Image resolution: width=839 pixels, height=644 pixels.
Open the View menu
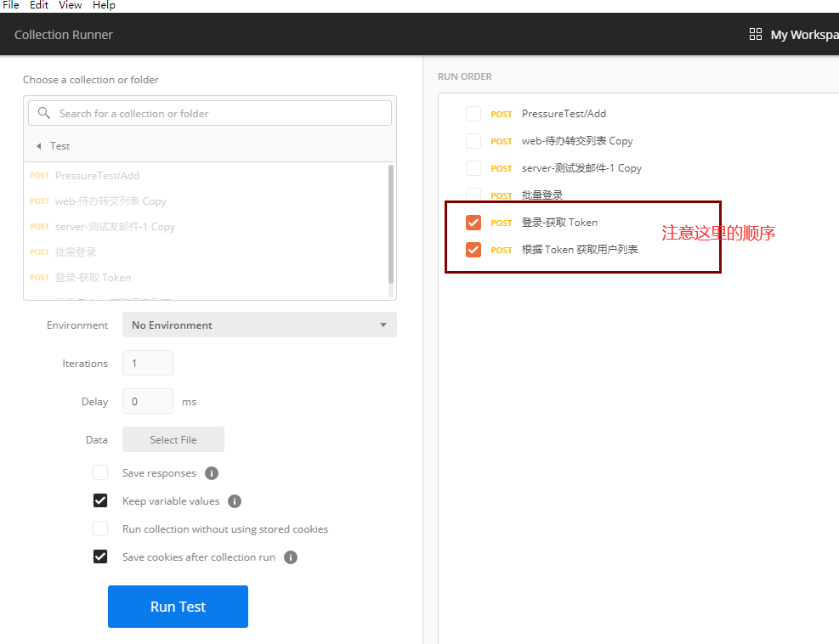[x=71, y=5]
